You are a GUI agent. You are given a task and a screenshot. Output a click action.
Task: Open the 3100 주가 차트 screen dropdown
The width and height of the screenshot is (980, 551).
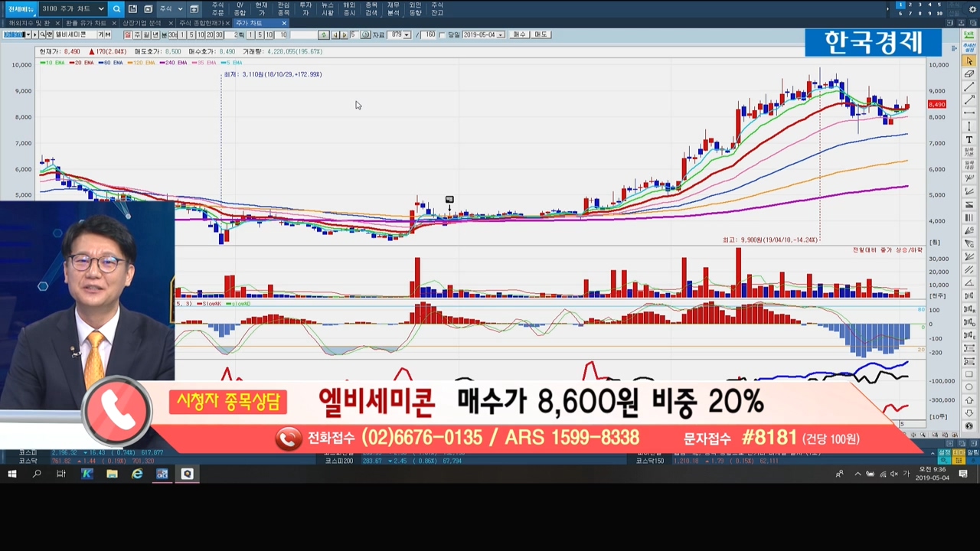click(x=100, y=9)
